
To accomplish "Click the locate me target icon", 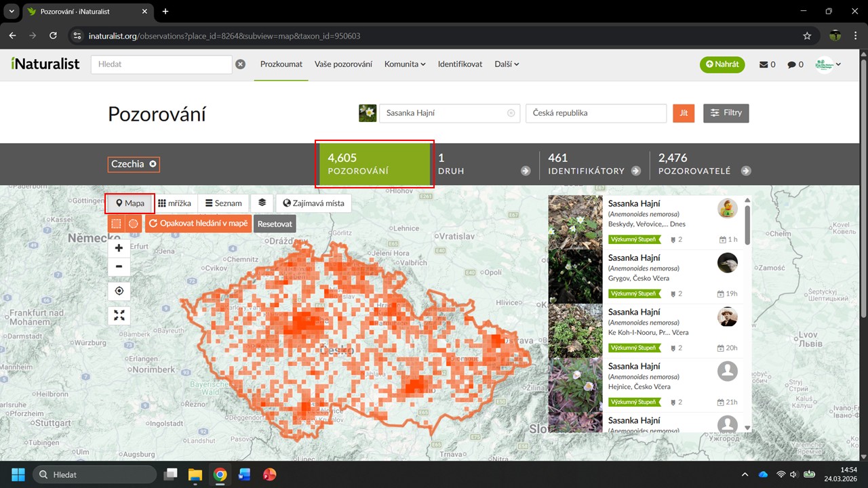I will [119, 291].
